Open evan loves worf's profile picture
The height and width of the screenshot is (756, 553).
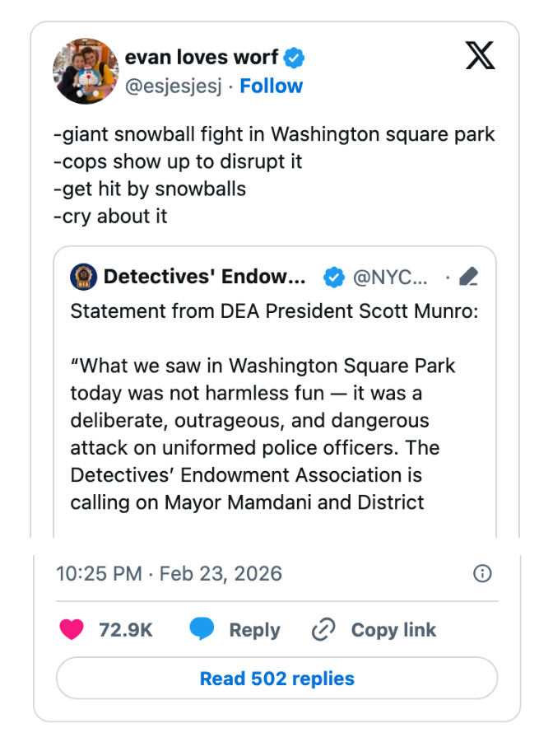[x=86, y=71]
